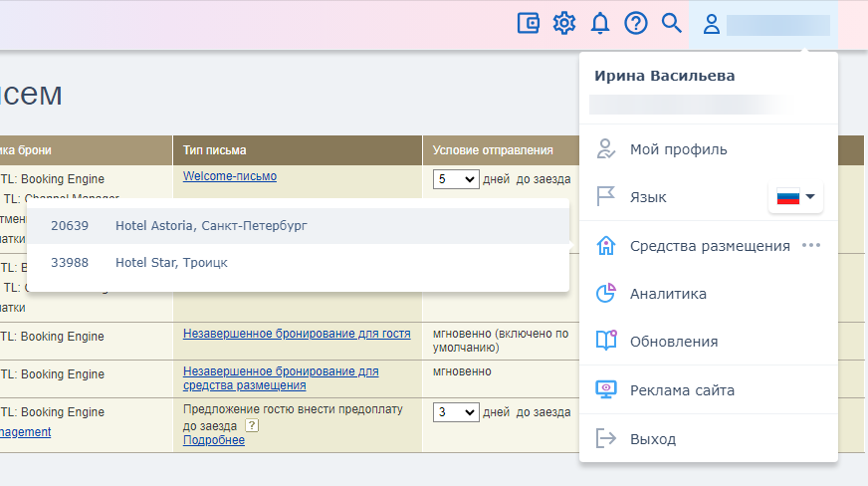Open the days dropdown showing 3
Viewport: 868px width, 486px height.
click(456, 412)
